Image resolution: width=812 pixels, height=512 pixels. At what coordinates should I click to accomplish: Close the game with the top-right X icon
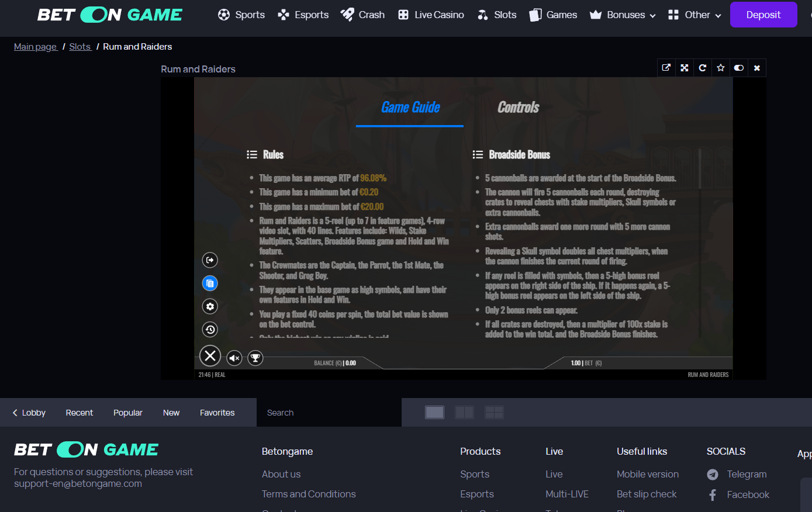[x=757, y=68]
